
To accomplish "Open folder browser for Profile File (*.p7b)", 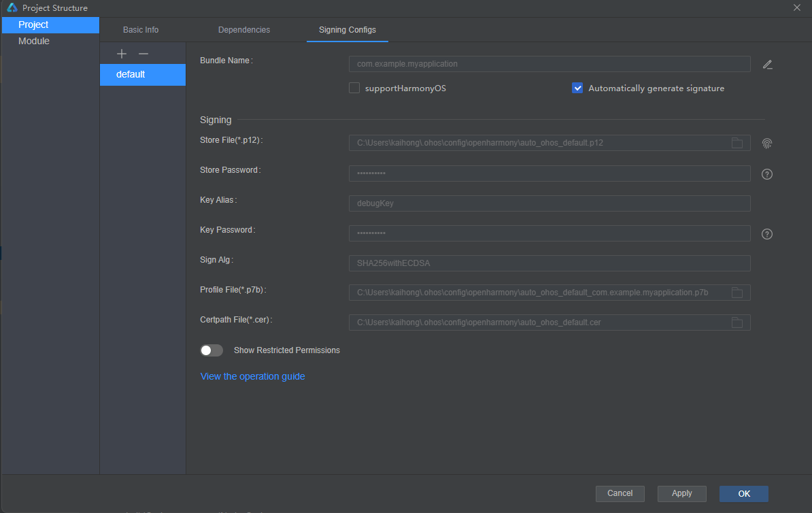I will pos(737,293).
